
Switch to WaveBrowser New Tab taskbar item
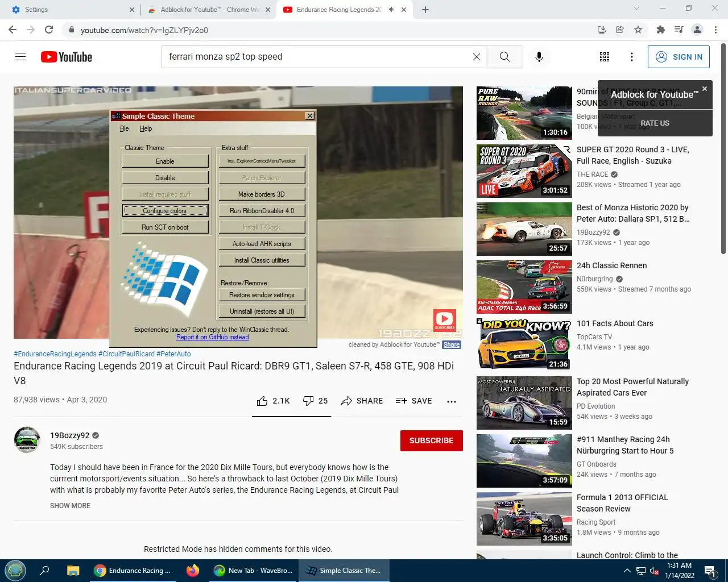(253, 571)
